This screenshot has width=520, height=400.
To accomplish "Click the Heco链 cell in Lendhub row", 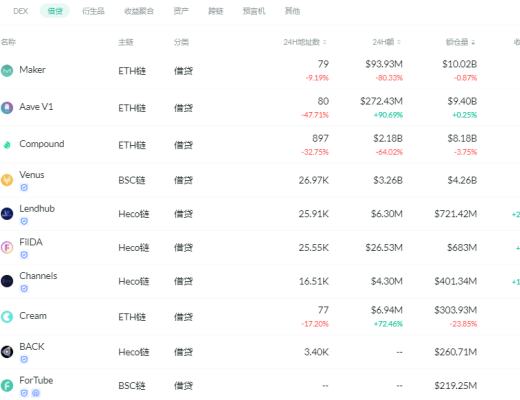I will [x=134, y=214].
